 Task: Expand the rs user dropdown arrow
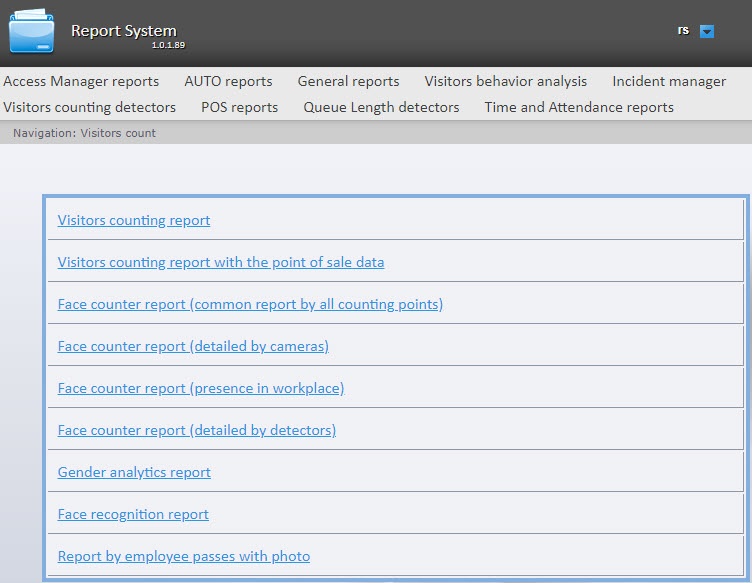point(707,31)
